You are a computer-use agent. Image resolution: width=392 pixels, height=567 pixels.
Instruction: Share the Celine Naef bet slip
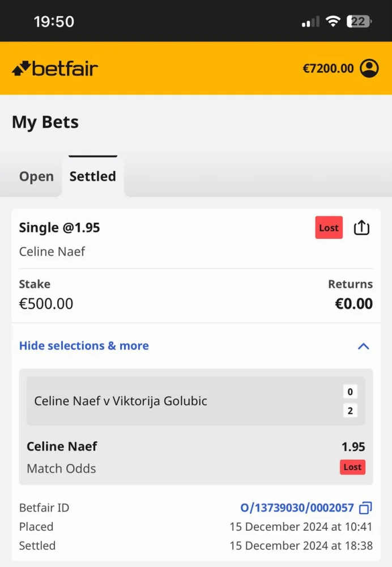361,228
